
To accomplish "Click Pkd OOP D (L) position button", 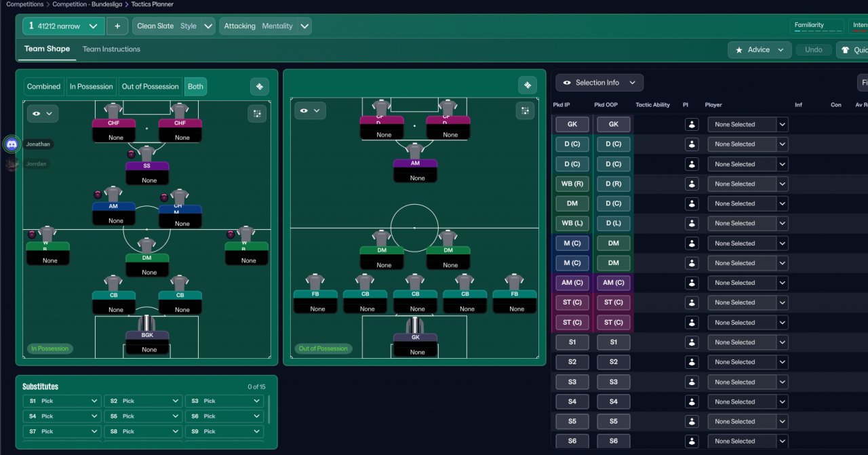I will [x=613, y=223].
